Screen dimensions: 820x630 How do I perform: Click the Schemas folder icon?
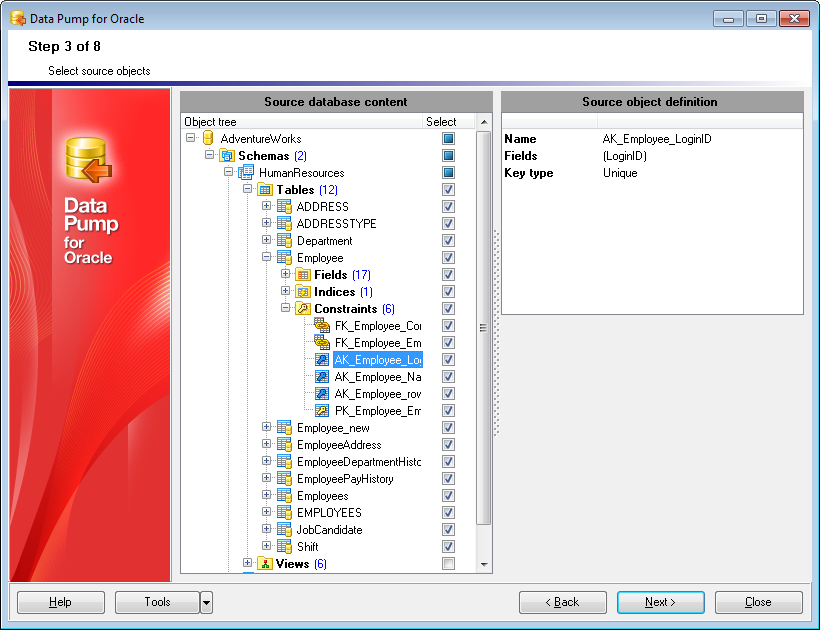227,156
